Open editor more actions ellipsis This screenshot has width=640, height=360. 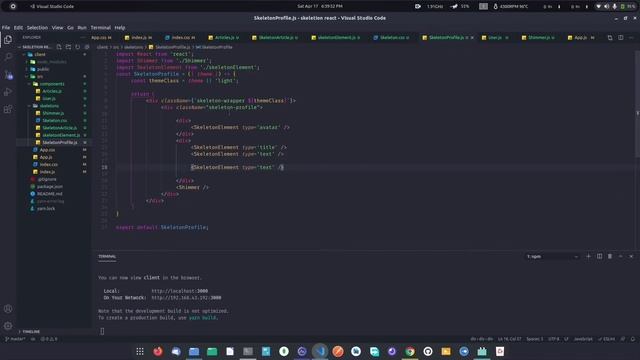[x=631, y=38]
